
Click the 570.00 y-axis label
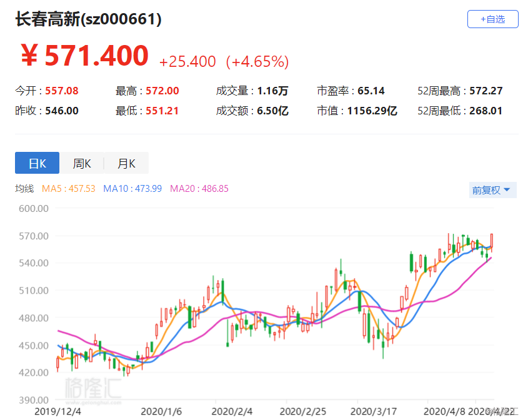click(34, 236)
